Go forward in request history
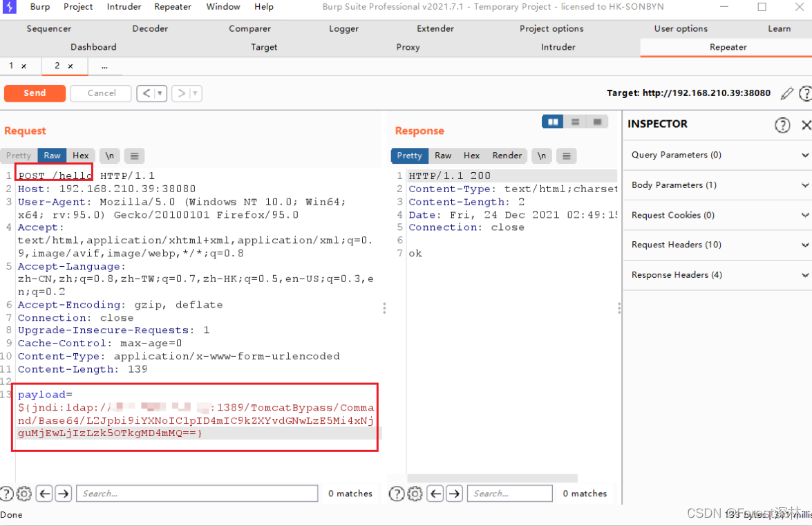Screen dimensions: 812x526 (x=181, y=93)
